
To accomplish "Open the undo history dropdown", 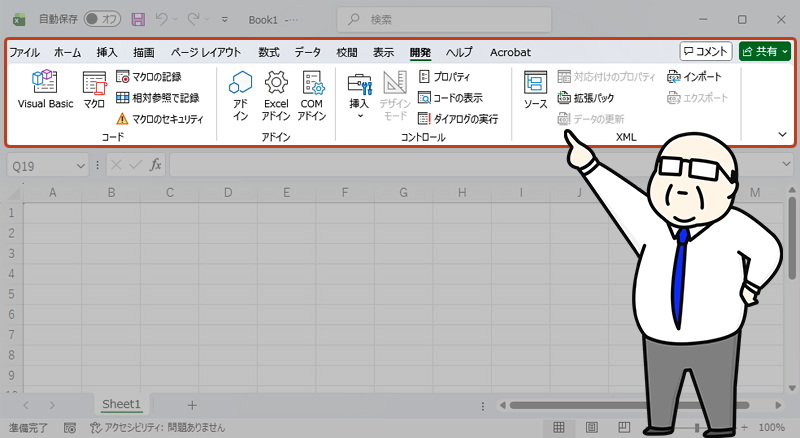I will click(175, 19).
